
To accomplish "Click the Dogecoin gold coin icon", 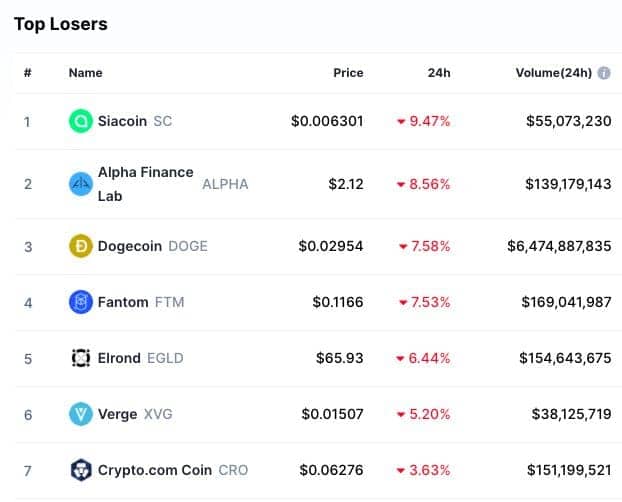I will 81,246.
